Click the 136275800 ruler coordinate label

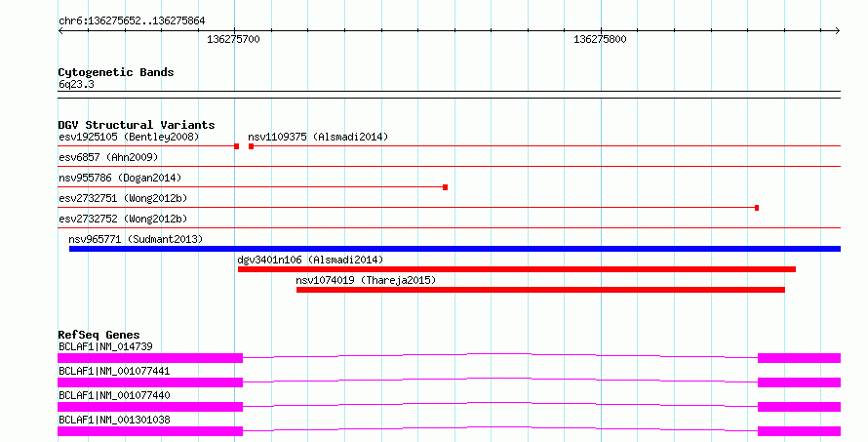click(x=600, y=39)
